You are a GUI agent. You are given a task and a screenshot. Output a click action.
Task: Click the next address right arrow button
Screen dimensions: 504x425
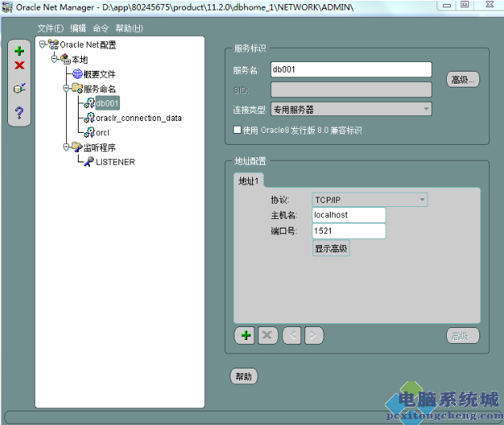(x=314, y=335)
